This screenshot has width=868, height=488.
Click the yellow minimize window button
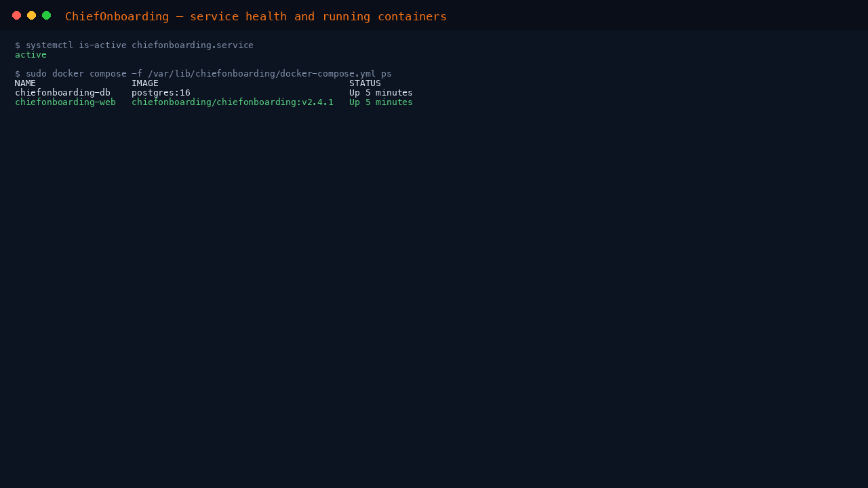[31, 16]
